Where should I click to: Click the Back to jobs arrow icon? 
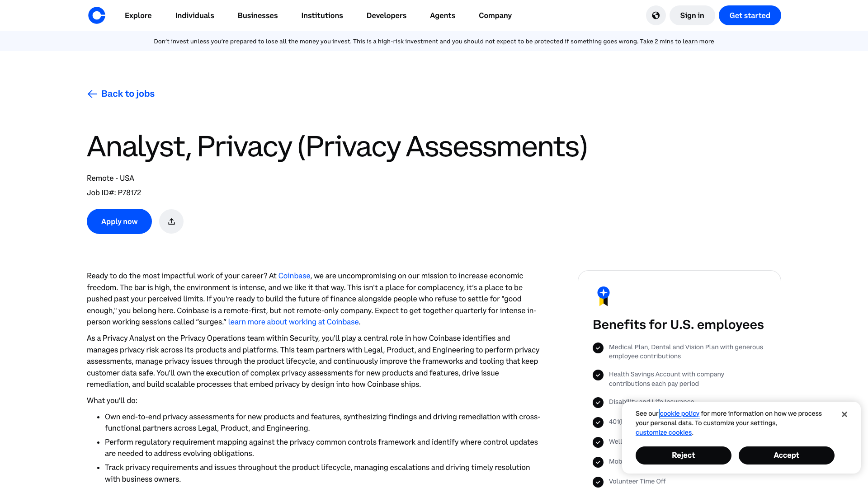92,94
